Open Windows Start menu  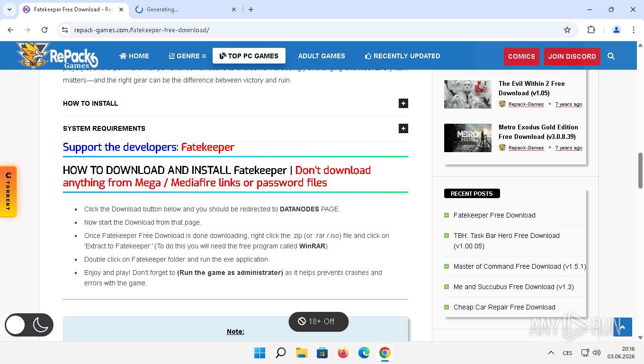tap(259, 353)
